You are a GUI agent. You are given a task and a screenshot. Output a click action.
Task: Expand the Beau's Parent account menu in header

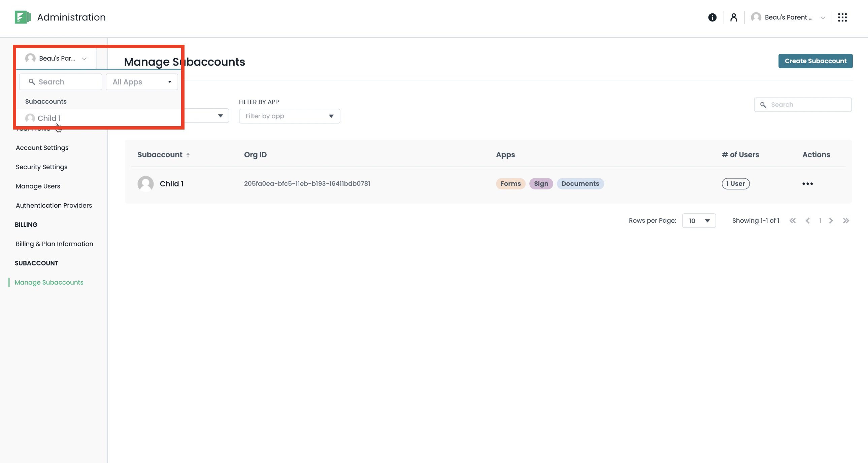point(789,17)
